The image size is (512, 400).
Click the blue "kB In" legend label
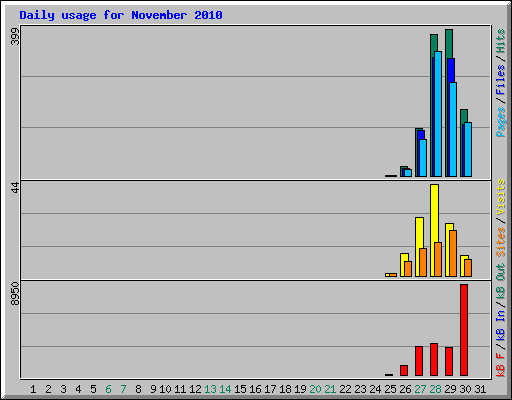tap(500, 325)
